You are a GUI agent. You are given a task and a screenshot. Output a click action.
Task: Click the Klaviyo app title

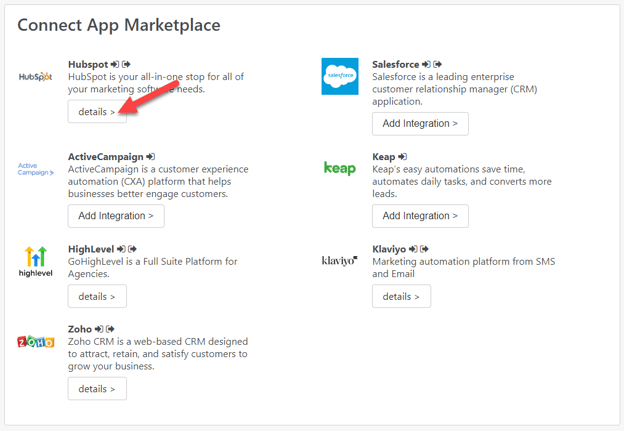(x=389, y=249)
